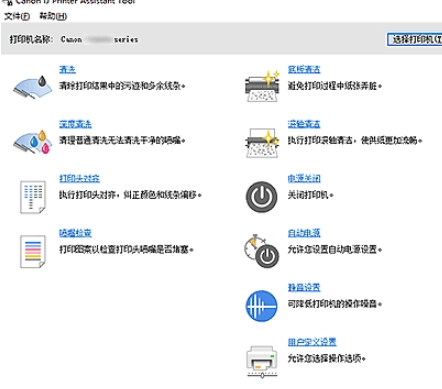The height and width of the screenshot is (389, 442).
Task: Open the 清洗 link
Action: [x=67, y=69]
